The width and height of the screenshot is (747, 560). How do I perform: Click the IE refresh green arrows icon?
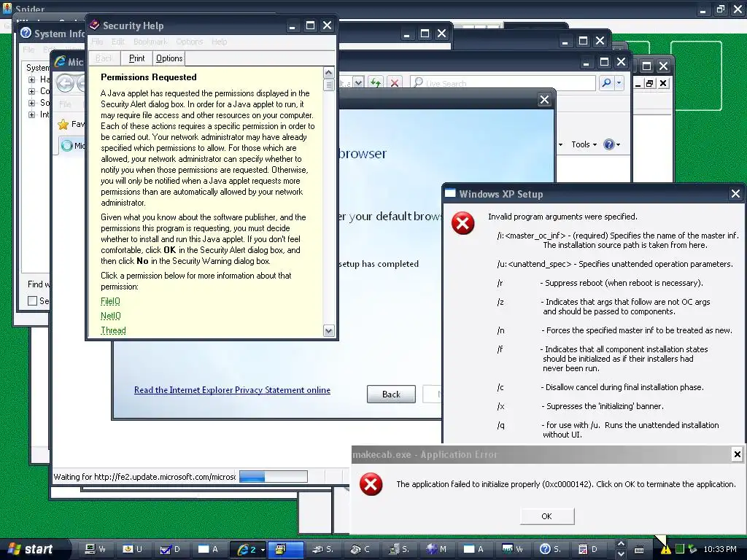pyautogui.click(x=376, y=83)
